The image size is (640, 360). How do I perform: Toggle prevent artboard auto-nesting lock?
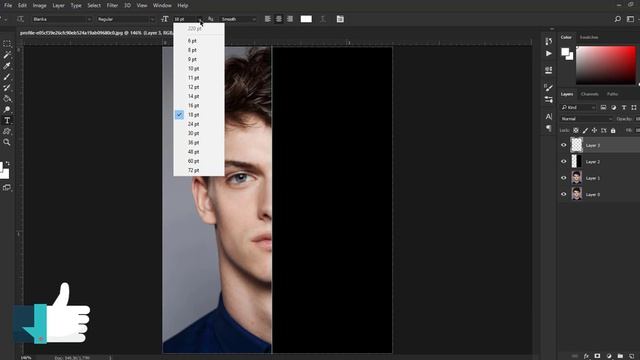(x=604, y=131)
